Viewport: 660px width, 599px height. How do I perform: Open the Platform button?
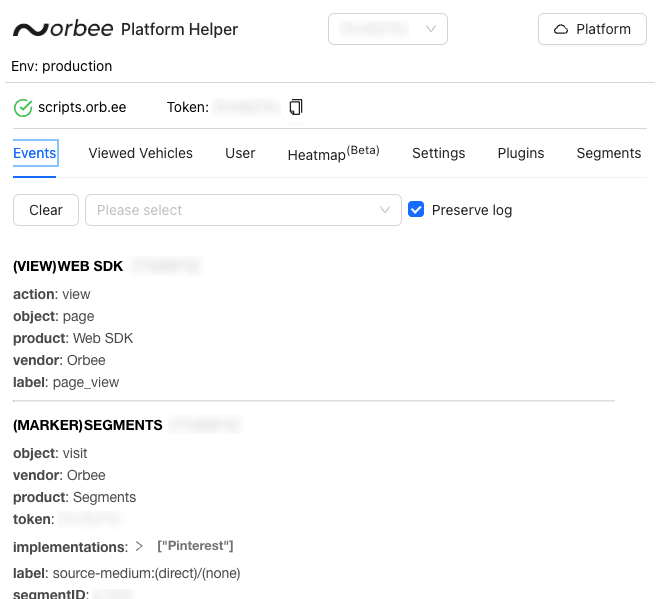(592, 29)
